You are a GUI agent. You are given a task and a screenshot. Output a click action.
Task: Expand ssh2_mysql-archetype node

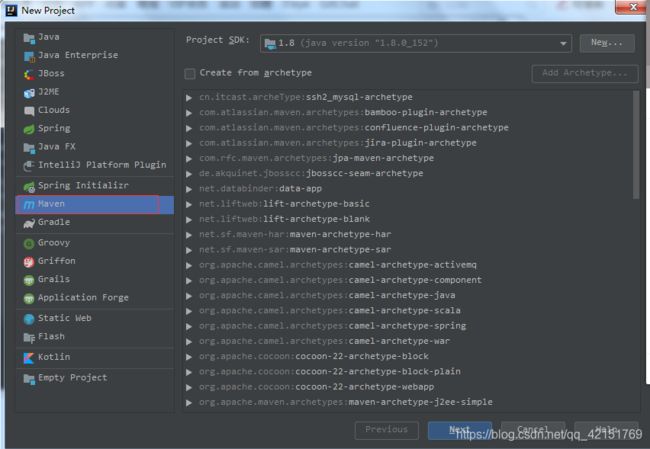coord(189,97)
